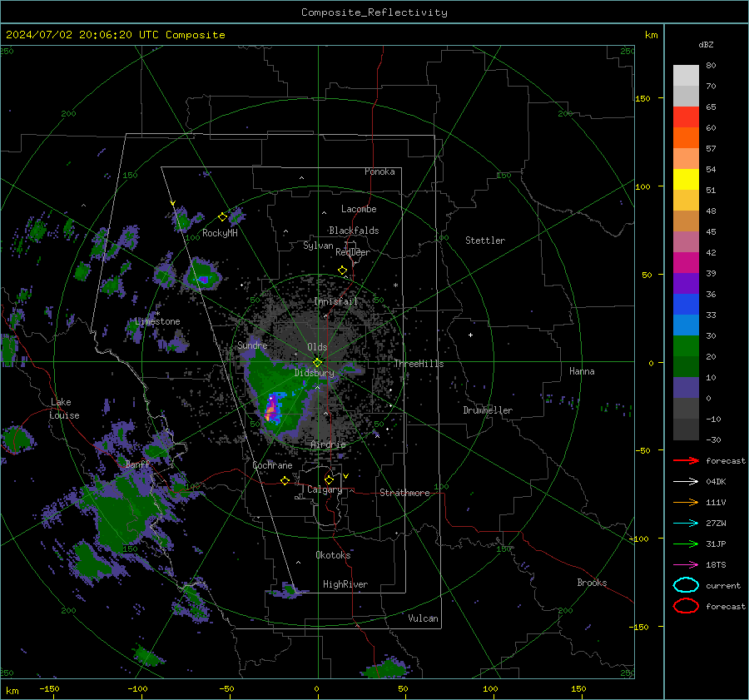Click the HighRiver town label
Image resolution: width=749 pixels, height=700 pixels.
(x=345, y=584)
